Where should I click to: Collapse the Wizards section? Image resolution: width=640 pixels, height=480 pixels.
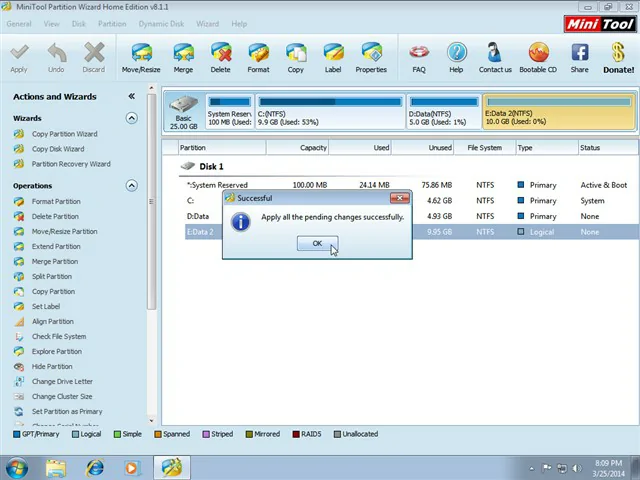pyautogui.click(x=131, y=118)
